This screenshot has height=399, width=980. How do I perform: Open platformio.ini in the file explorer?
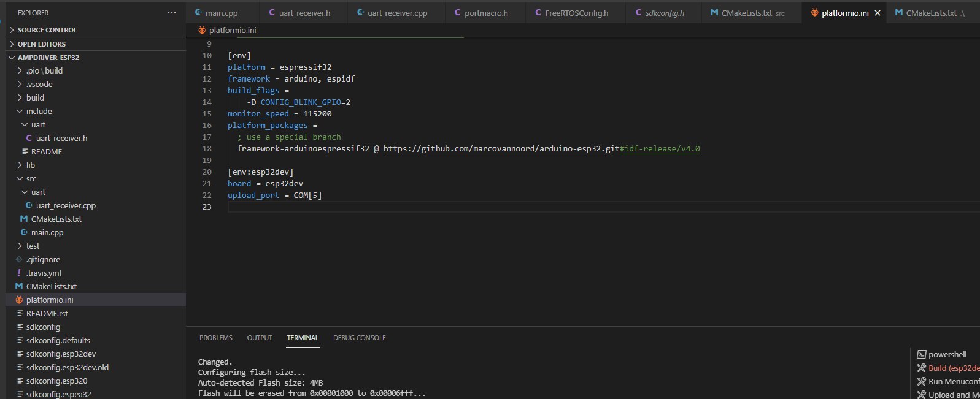click(50, 300)
